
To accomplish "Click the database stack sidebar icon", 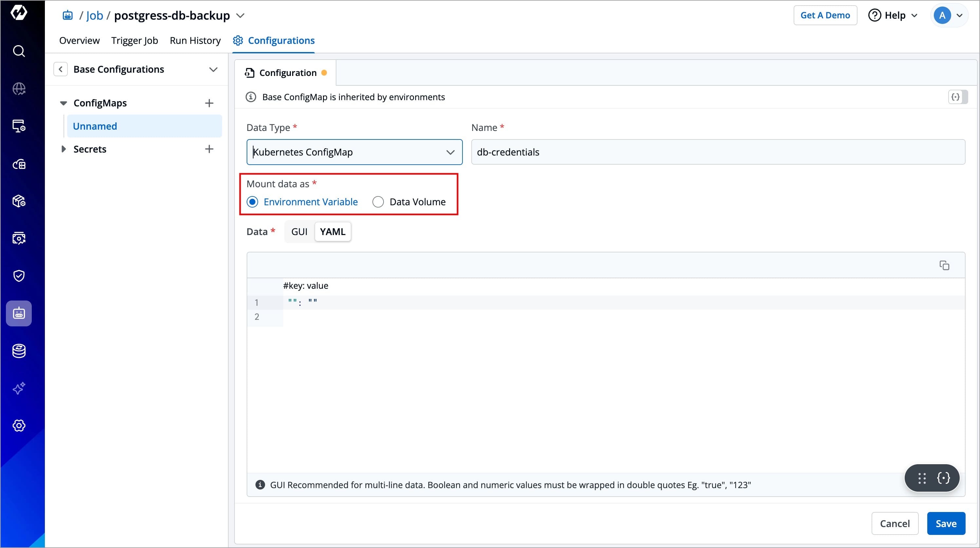I will 19,351.
